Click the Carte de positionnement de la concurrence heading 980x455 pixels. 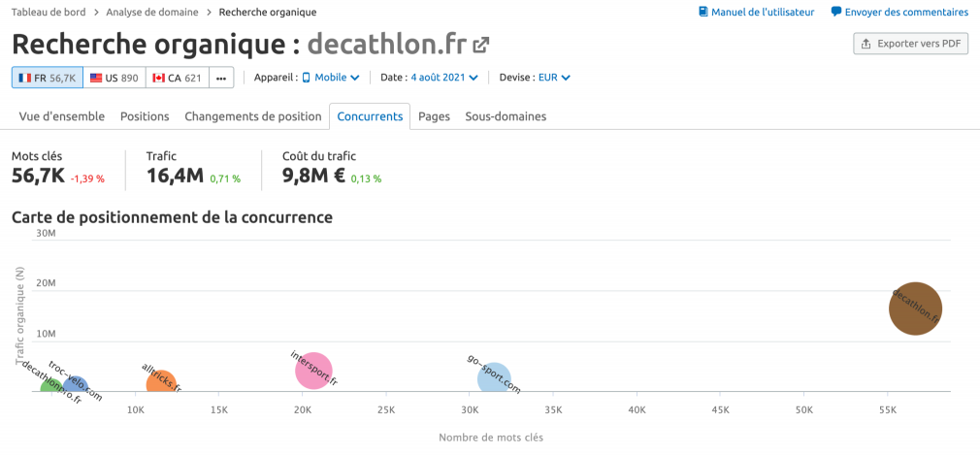172,217
